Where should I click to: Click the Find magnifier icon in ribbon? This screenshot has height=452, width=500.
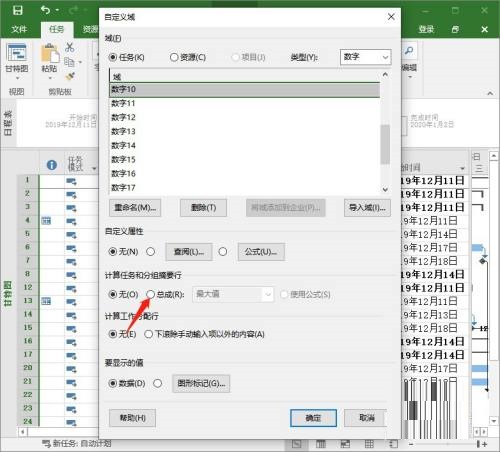[x=409, y=51]
